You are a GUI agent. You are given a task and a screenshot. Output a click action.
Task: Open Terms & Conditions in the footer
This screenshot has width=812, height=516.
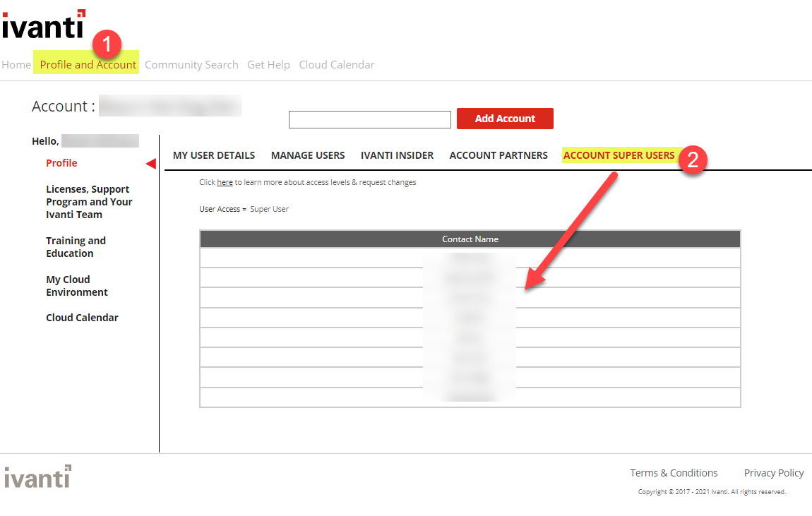(x=674, y=472)
